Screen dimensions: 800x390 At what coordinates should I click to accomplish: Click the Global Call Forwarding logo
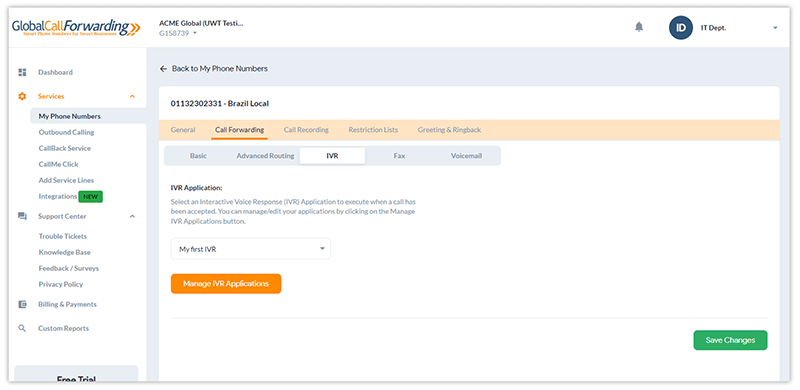click(76, 27)
